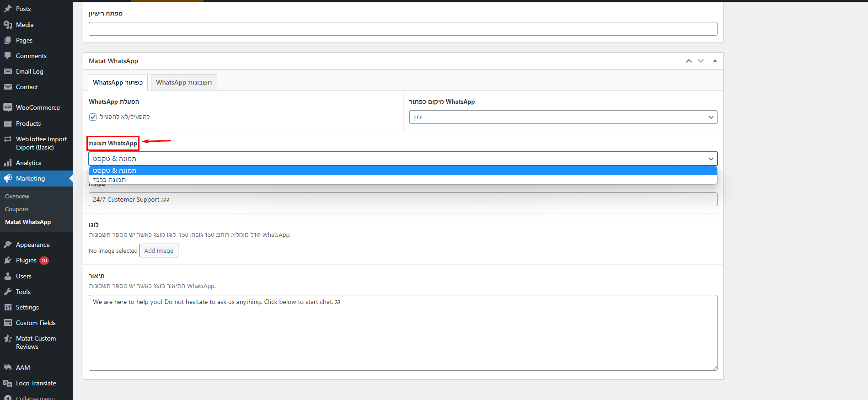Click the Loco Translate icon
868x400 pixels.
(8, 383)
